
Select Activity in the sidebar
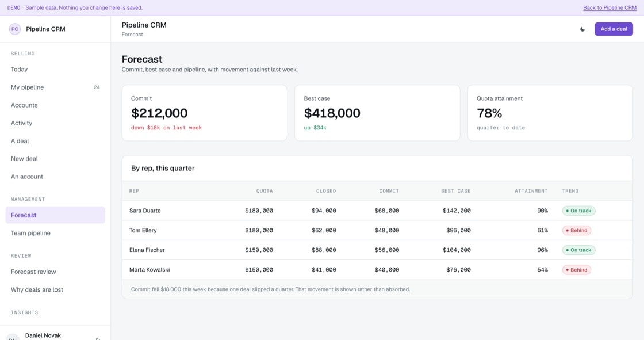[55, 123]
